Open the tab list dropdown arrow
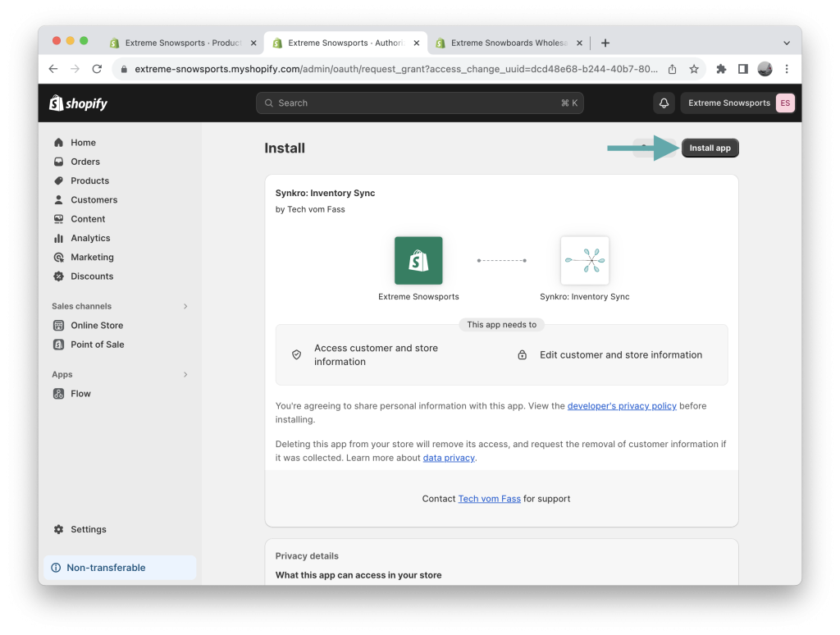 pos(787,43)
